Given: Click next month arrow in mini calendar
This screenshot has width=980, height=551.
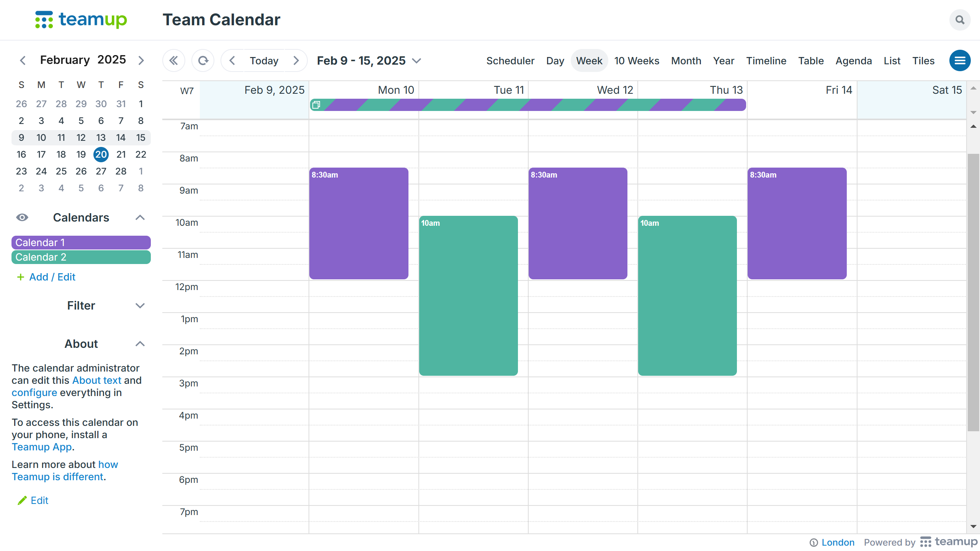Looking at the screenshot, I should 141,60.
